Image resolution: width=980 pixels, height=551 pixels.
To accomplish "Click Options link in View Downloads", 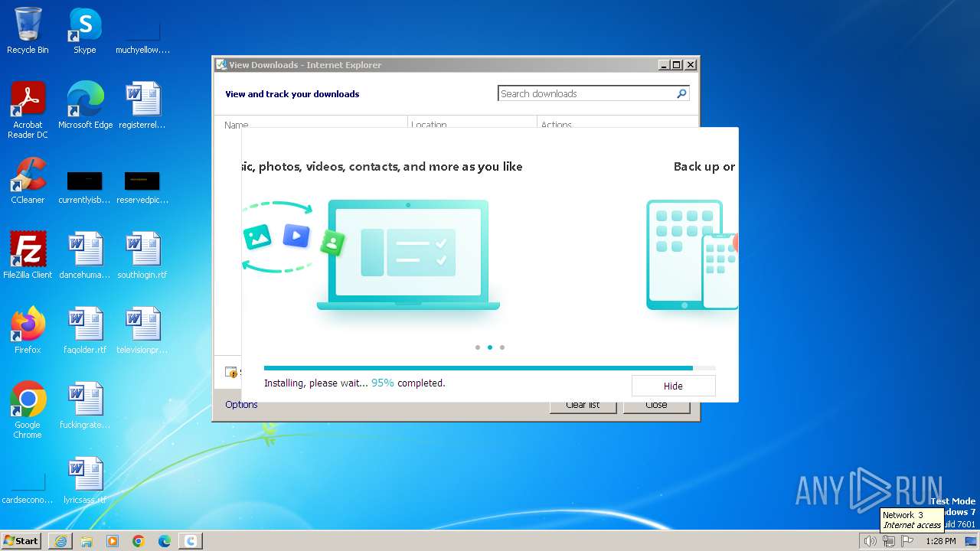I will 241,404.
